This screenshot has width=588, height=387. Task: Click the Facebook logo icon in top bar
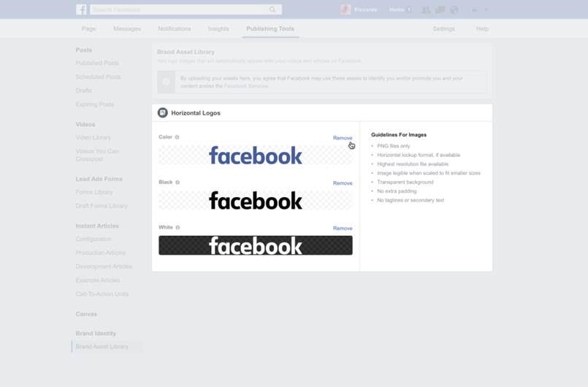[81, 9]
